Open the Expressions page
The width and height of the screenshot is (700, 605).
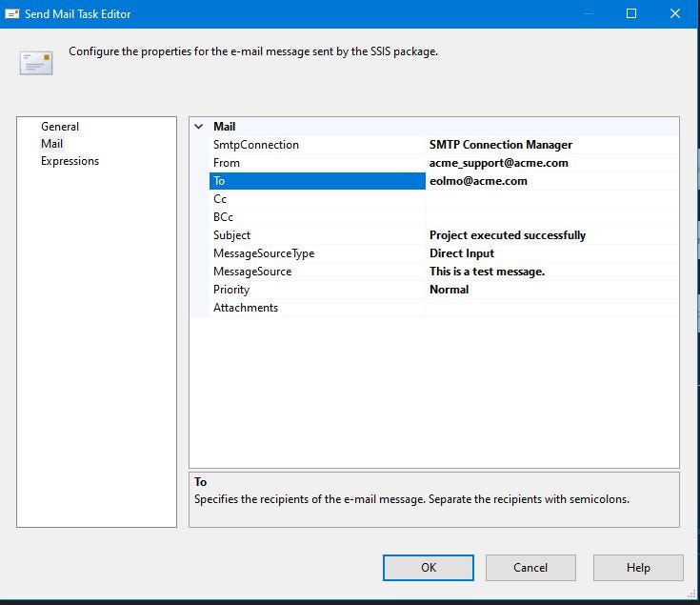pyautogui.click(x=70, y=161)
